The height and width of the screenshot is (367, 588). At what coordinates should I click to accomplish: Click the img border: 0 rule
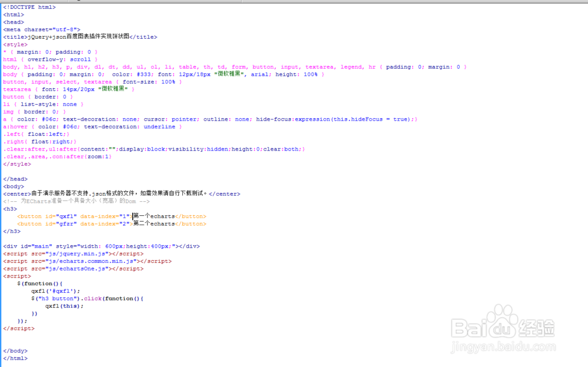point(35,112)
